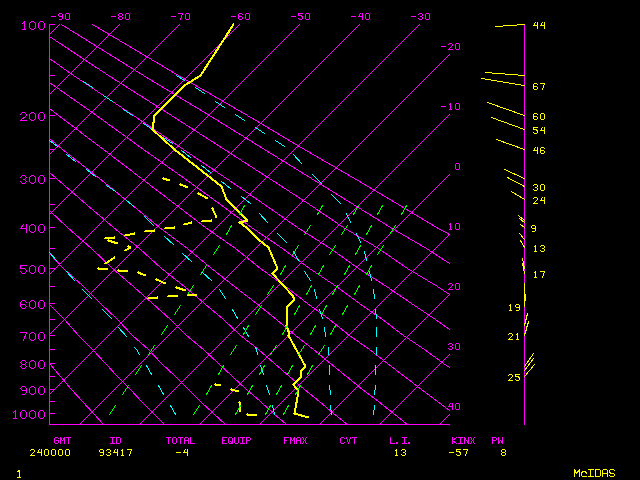This screenshot has width=640, height=480.
Task: Click the PW column header
Action: [497, 440]
